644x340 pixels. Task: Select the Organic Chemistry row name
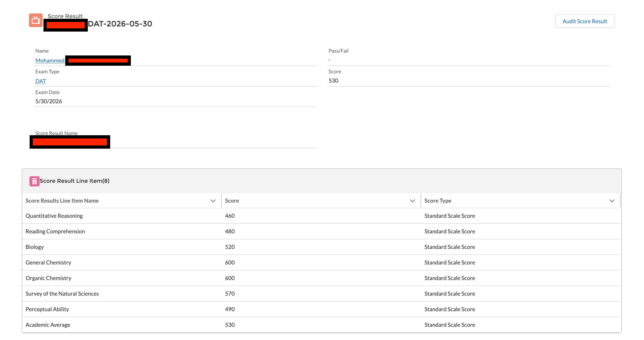click(x=48, y=278)
